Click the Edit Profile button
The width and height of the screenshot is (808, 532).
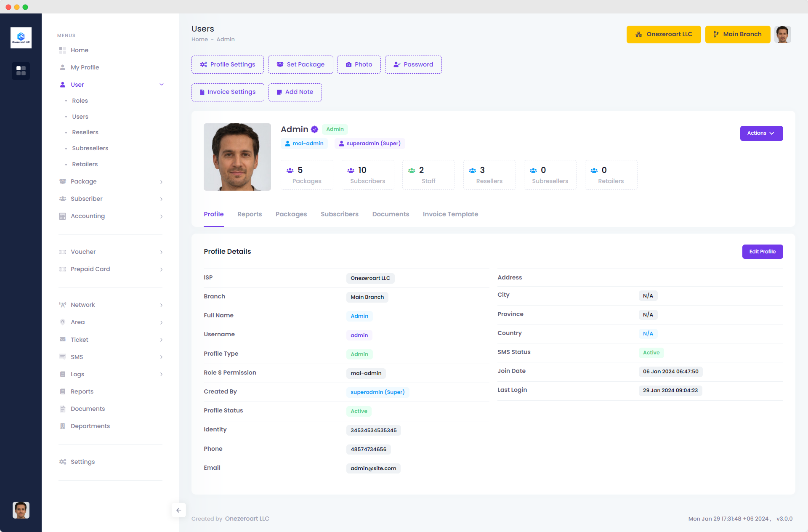point(763,252)
